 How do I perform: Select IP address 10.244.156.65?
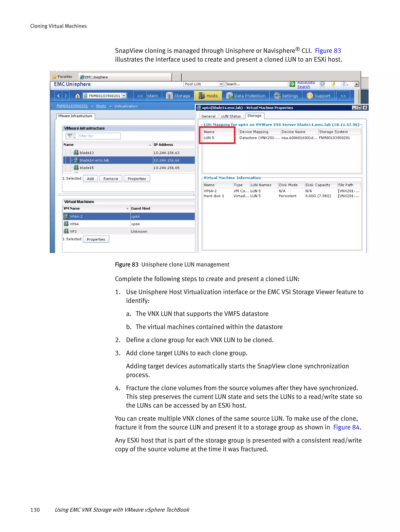coord(167,168)
